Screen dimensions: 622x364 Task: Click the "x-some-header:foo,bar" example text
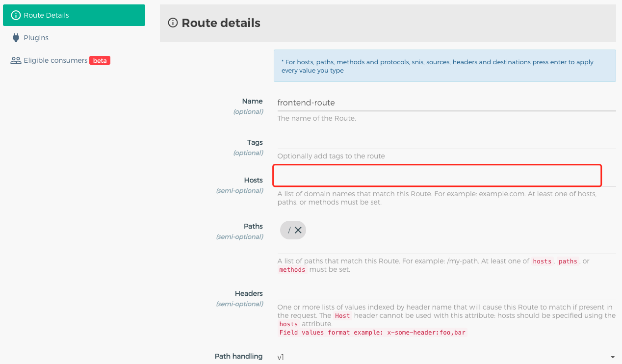pos(426,333)
